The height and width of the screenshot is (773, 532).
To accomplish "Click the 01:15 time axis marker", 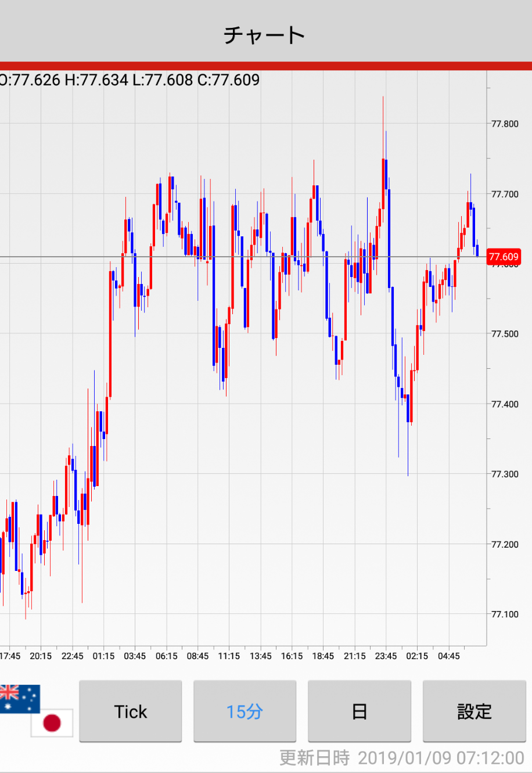I will click(x=103, y=656).
